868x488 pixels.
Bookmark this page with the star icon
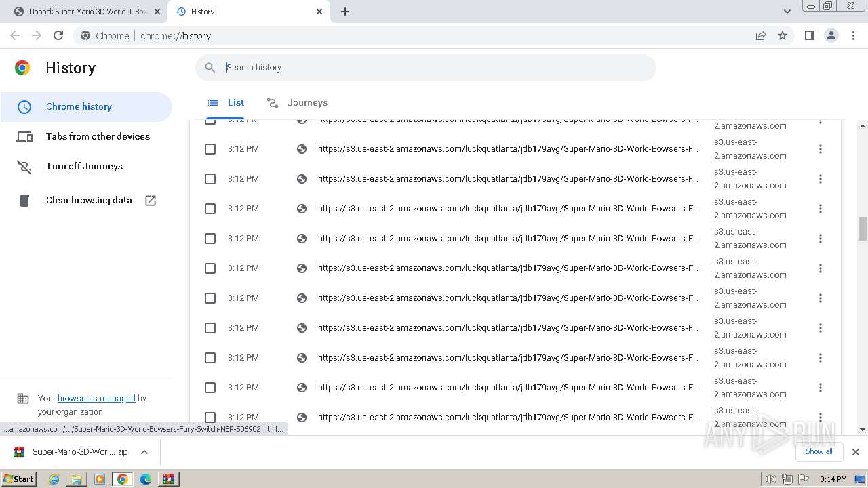tap(783, 36)
